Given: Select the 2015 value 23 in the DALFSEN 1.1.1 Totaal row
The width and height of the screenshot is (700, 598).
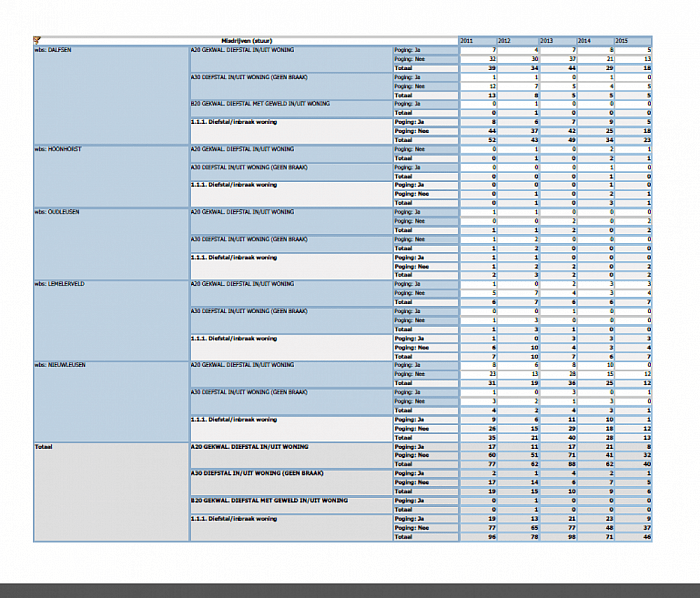Looking at the screenshot, I should click(647, 140).
